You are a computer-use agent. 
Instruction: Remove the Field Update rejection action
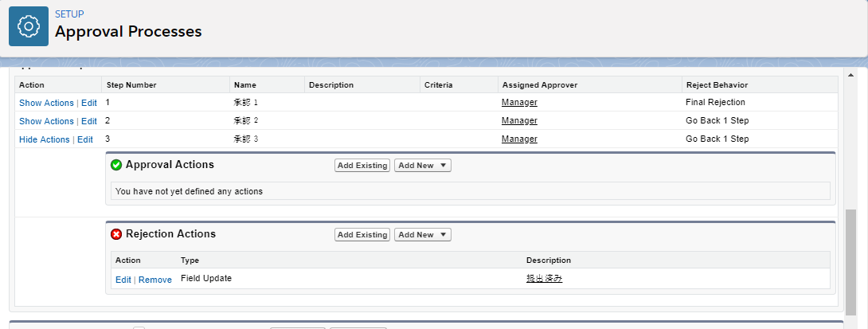(x=155, y=280)
